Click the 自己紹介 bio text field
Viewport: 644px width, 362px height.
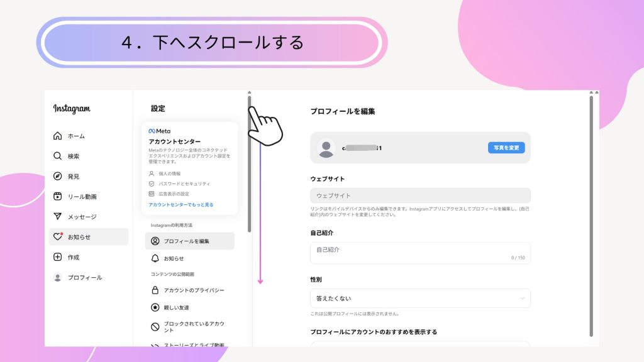pyautogui.click(x=419, y=253)
